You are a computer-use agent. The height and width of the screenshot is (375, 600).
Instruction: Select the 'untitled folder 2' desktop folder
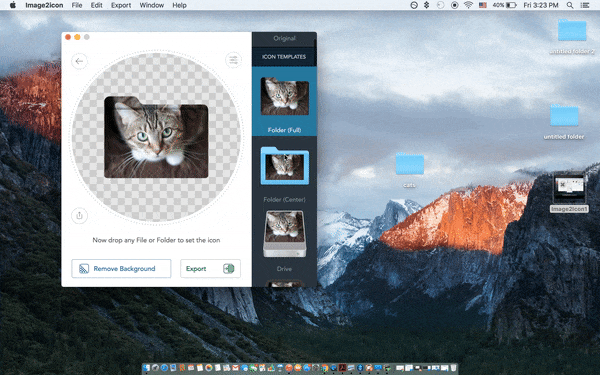pos(572,36)
